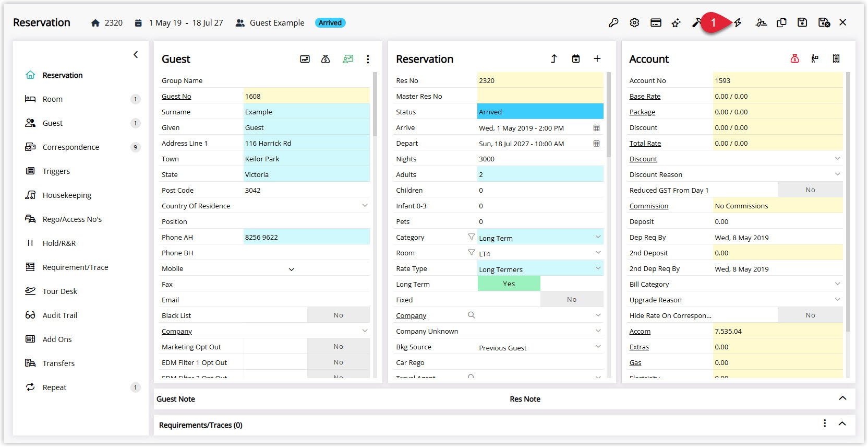Click the save disk icon in toolbar
This screenshot has width=868, height=447.
click(802, 22)
